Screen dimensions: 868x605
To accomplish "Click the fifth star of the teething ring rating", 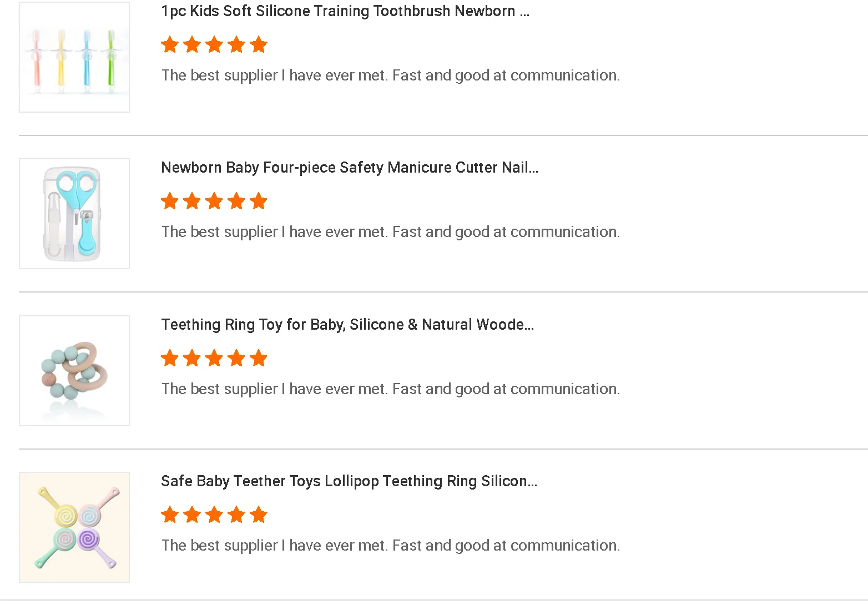I will click(x=259, y=358).
